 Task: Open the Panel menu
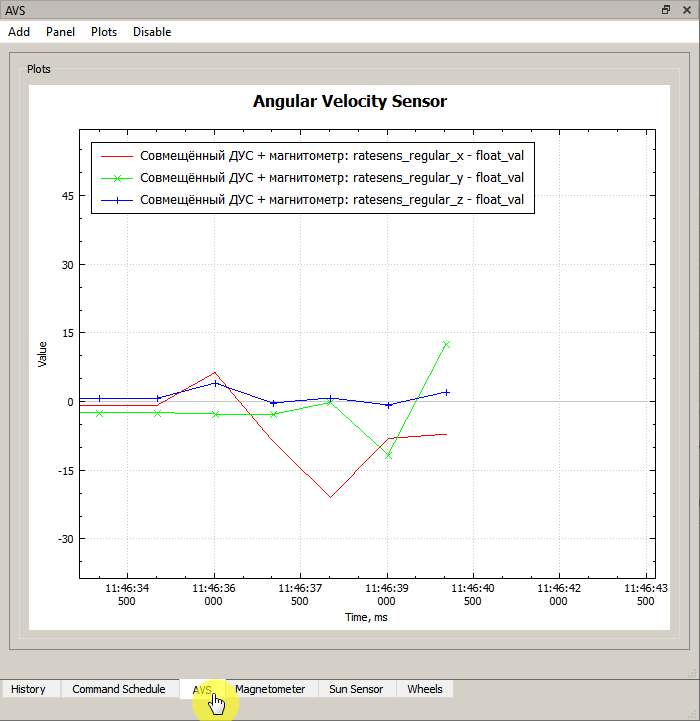[x=60, y=32]
